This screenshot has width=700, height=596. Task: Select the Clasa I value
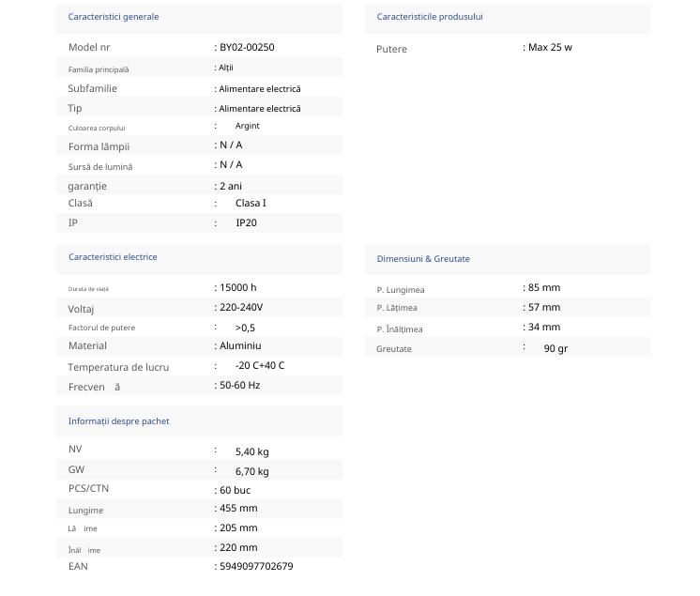tap(251, 203)
